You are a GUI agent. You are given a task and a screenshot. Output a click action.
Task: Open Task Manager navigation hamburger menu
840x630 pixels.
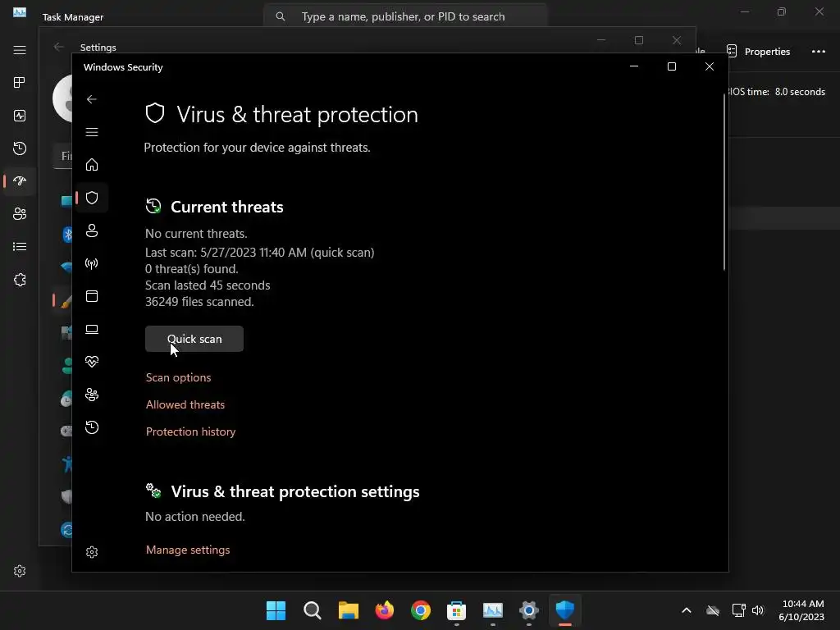[20, 50]
